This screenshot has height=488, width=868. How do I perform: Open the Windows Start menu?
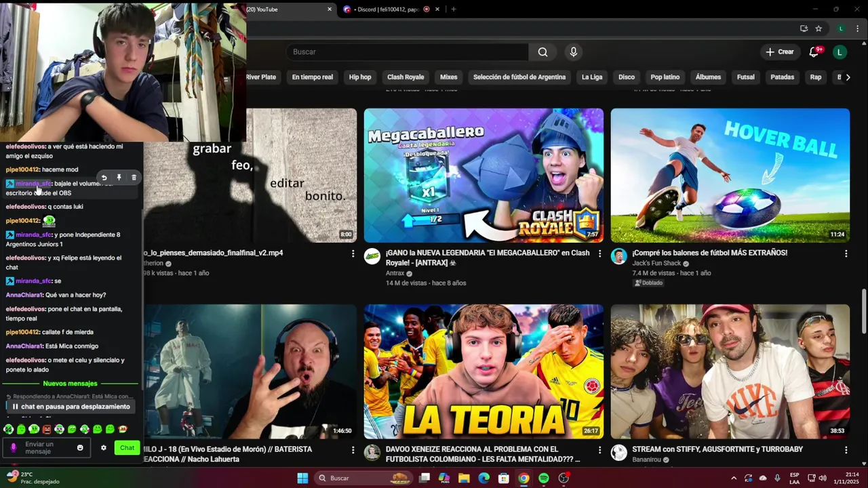(x=302, y=479)
